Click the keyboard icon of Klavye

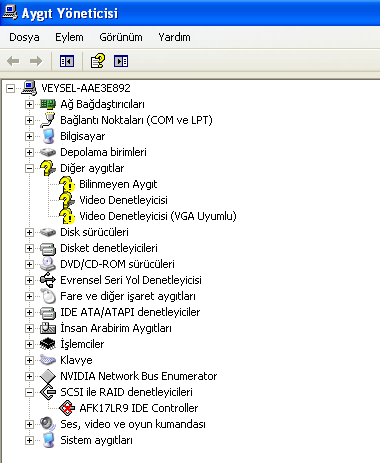pyautogui.click(x=48, y=360)
